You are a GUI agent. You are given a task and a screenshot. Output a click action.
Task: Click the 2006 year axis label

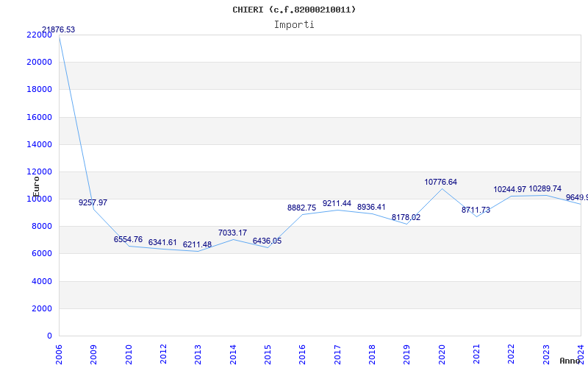[x=60, y=353]
